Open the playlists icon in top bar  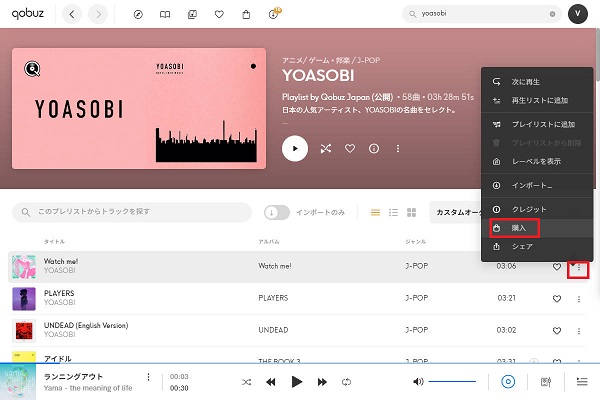(192, 15)
